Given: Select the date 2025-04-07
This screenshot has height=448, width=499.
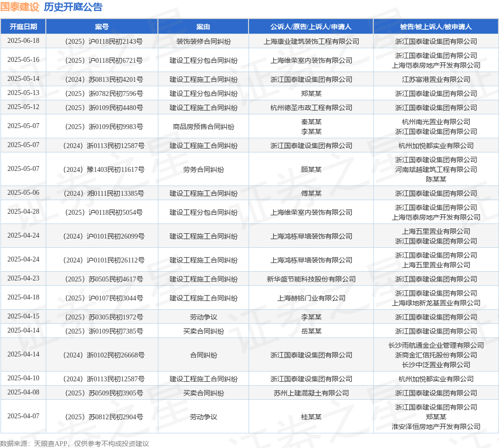Looking at the screenshot, I should tap(23, 416).
